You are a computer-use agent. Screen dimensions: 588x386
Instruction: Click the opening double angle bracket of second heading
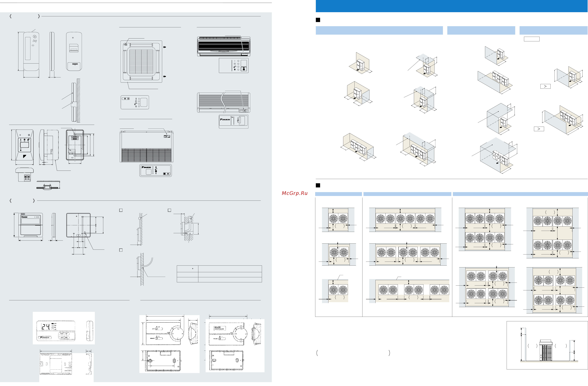pos(10,201)
